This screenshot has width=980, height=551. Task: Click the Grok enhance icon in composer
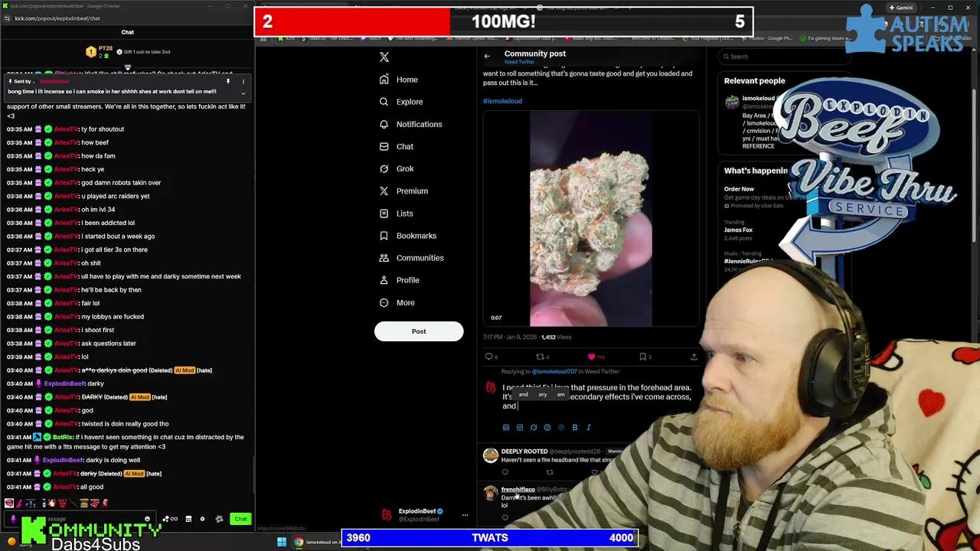(x=533, y=428)
